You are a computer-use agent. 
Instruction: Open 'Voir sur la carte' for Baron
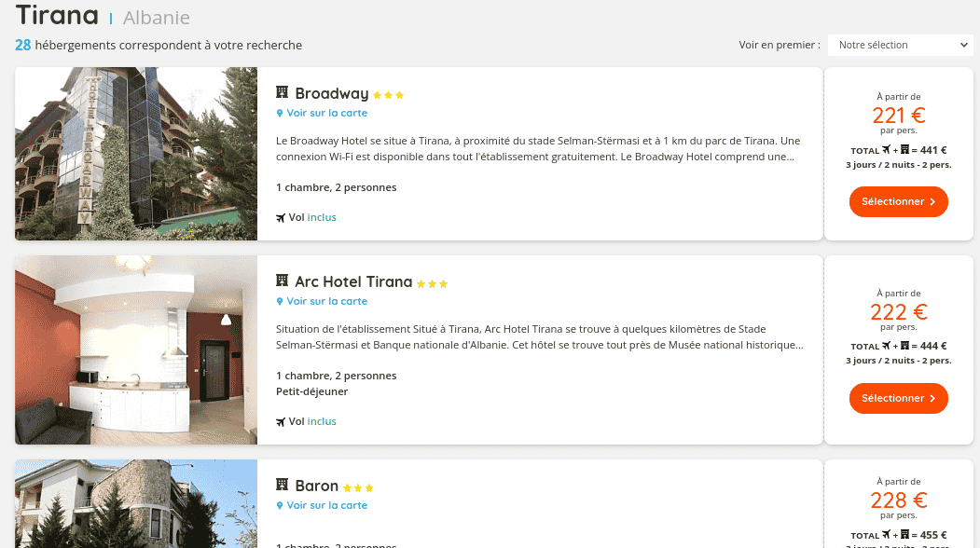pos(326,505)
